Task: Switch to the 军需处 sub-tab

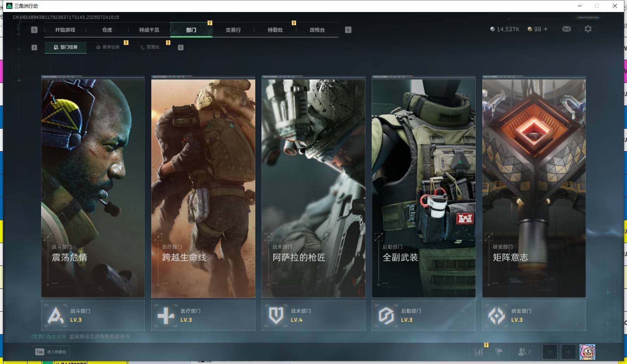Action: tap(150, 47)
